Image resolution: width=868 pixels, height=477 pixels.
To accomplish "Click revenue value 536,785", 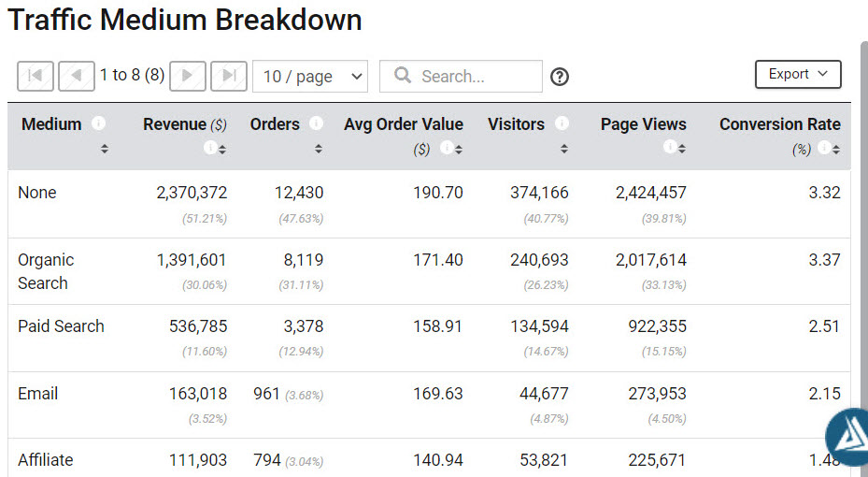I will pyautogui.click(x=198, y=325).
